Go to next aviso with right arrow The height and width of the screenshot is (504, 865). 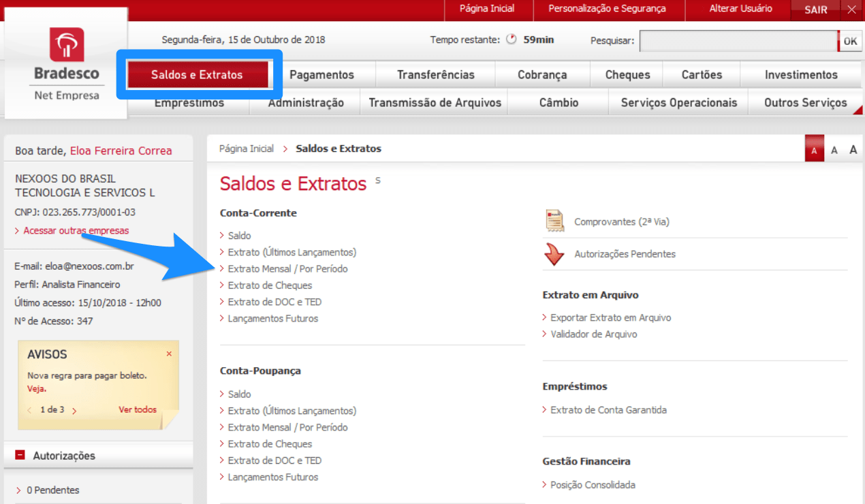coord(74,411)
